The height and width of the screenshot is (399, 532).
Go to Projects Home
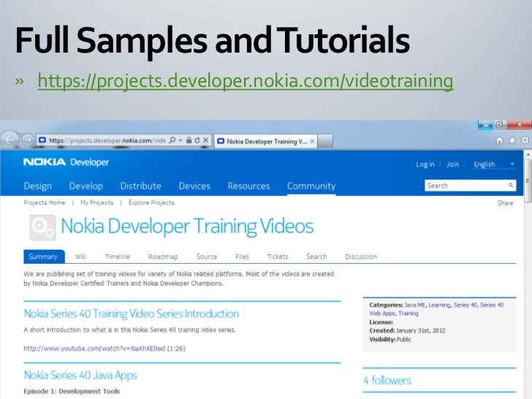[44, 202]
